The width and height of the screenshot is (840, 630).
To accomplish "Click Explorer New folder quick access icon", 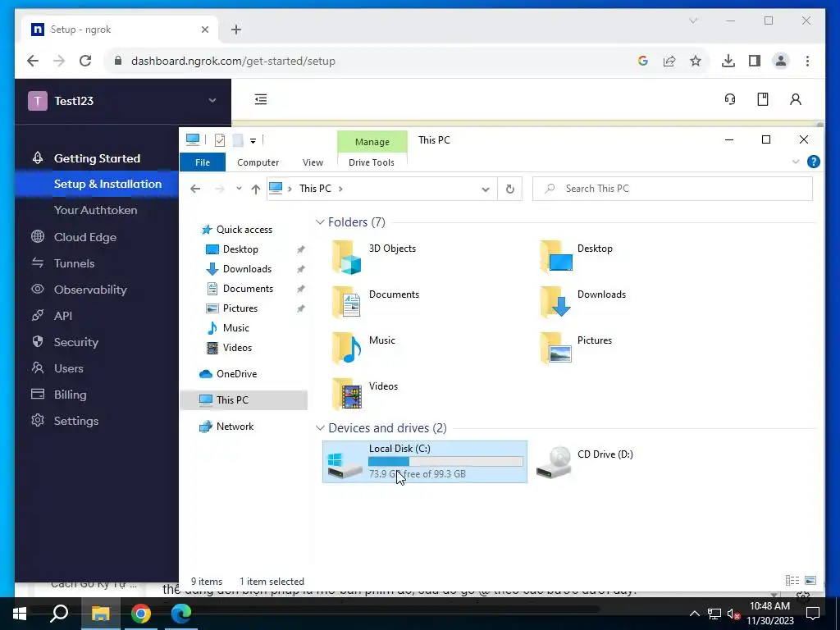I will [x=238, y=140].
